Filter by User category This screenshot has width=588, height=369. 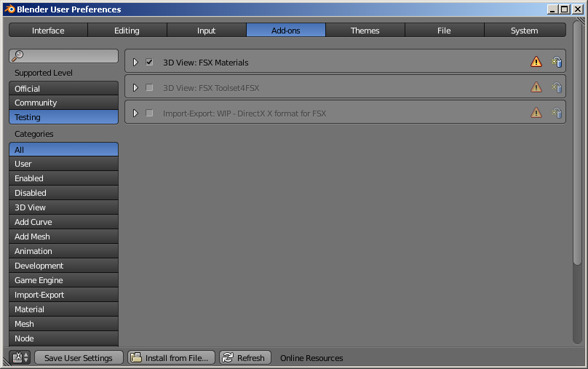click(63, 164)
